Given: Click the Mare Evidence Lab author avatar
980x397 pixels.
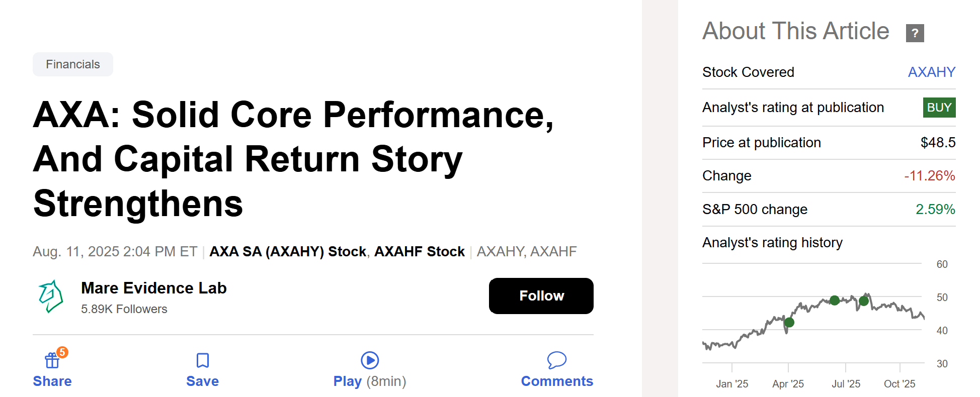Looking at the screenshot, I should click(51, 296).
